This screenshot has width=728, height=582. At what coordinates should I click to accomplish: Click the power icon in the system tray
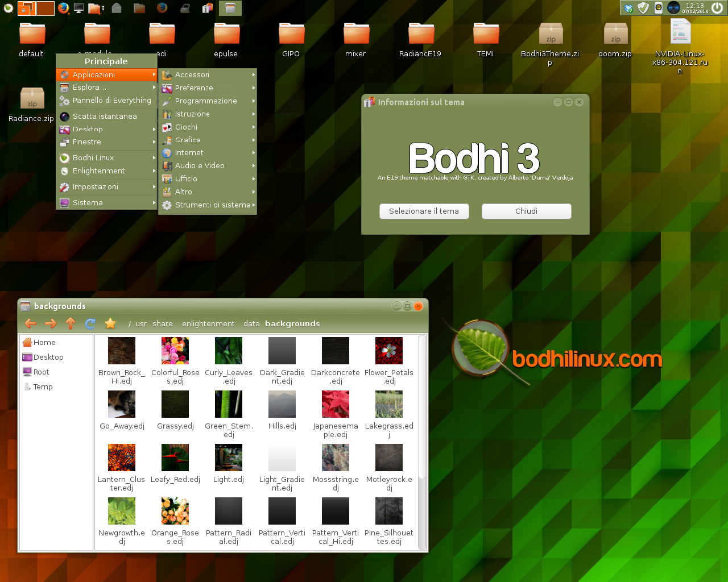tap(717, 8)
